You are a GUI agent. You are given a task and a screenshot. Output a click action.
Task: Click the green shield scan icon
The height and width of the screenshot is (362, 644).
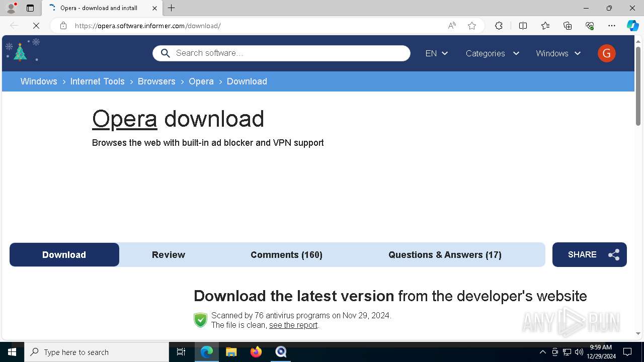[x=200, y=320]
